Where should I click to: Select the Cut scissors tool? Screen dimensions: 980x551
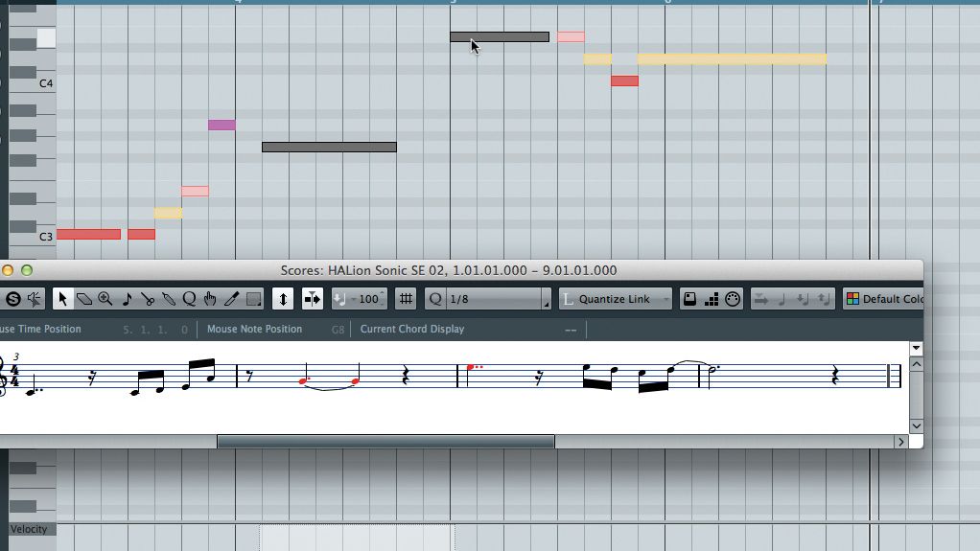point(148,299)
